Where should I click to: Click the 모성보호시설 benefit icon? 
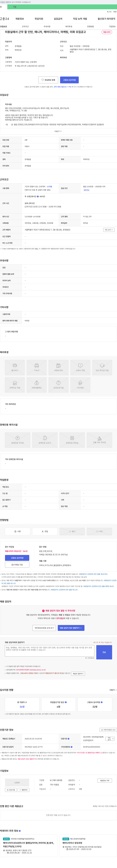pyautogui.click(x=58, y=385)
